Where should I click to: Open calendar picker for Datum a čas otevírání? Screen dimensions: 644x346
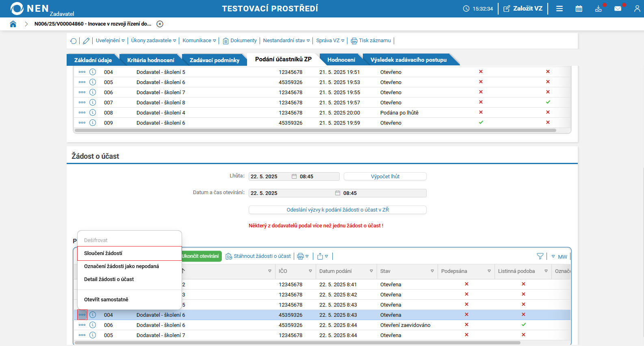(x=338, y=193)
